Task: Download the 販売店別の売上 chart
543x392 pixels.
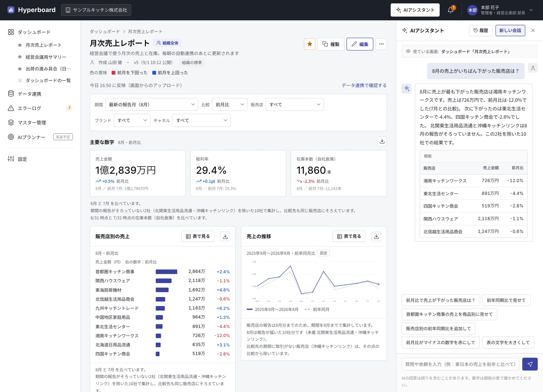Action: coord(225,236)
